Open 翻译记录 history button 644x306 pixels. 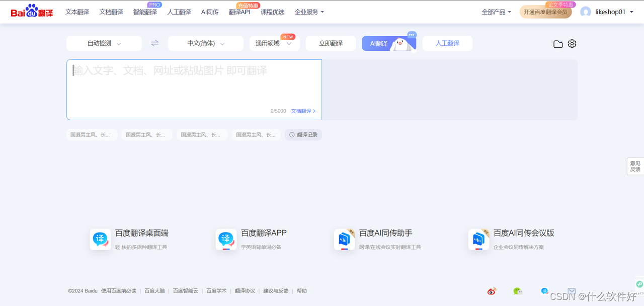[303, 135]
